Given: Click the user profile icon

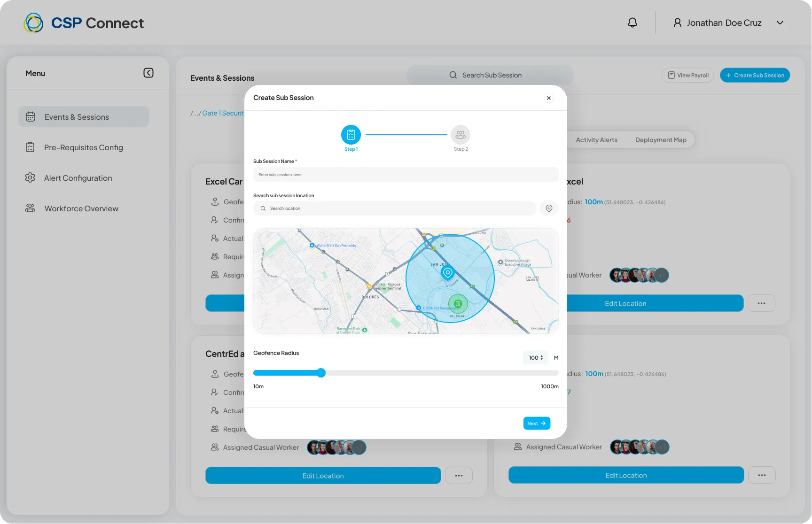Looking at the screenshot, I should click(x=677, y=23).
